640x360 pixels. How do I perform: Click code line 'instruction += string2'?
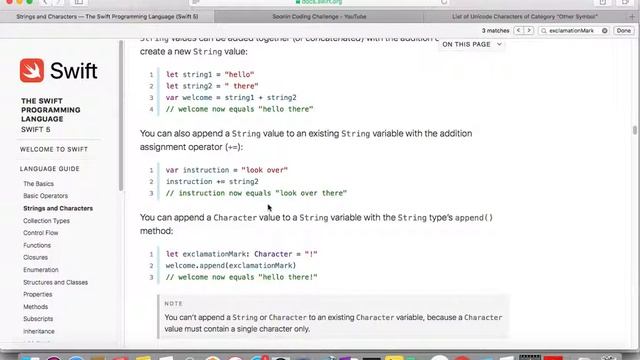[212, 182]
